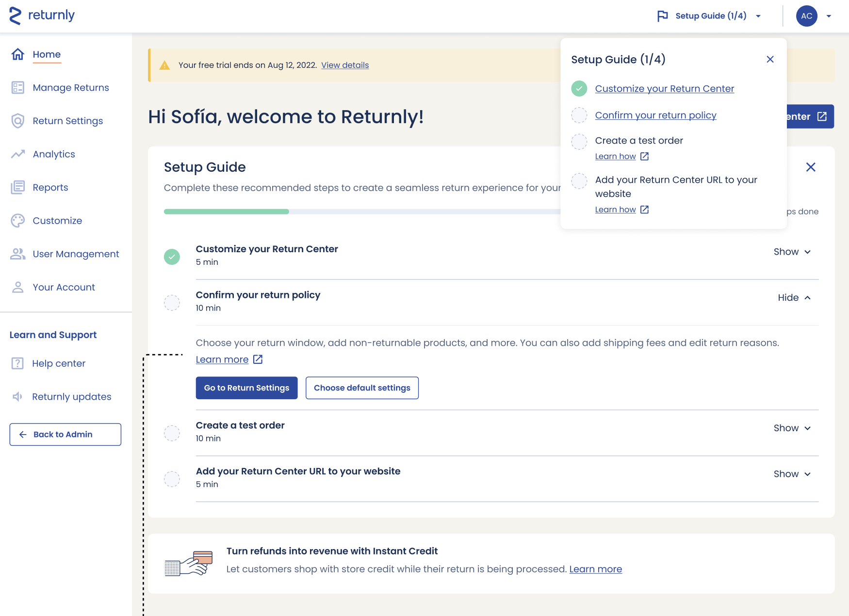This screenshot has width=849, height=616.
Task: Select Customize in the sidebar
Action: coord(57,221)
